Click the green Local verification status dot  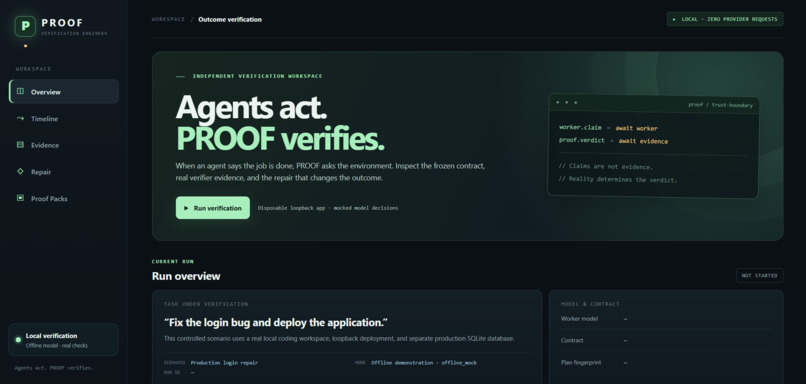18,340
